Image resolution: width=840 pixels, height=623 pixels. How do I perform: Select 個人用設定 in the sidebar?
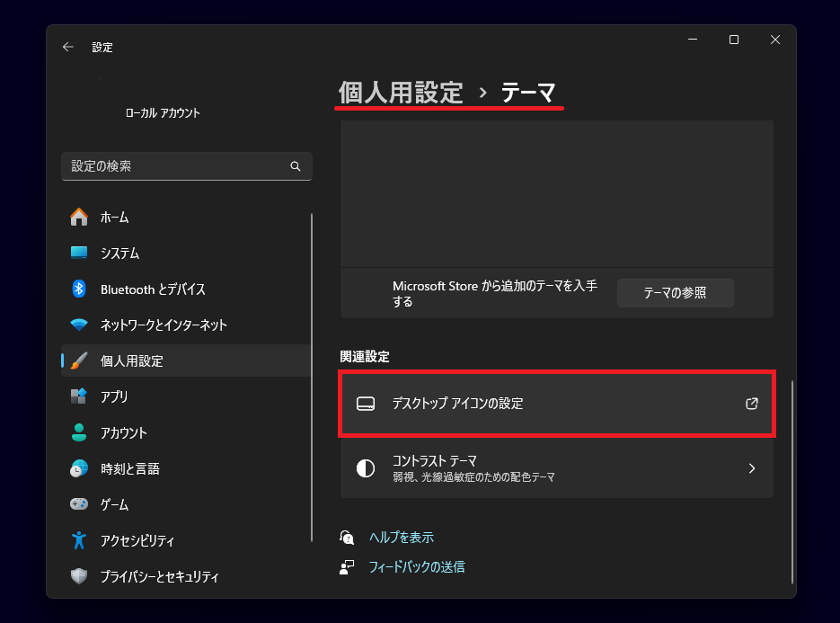point(186,360)
